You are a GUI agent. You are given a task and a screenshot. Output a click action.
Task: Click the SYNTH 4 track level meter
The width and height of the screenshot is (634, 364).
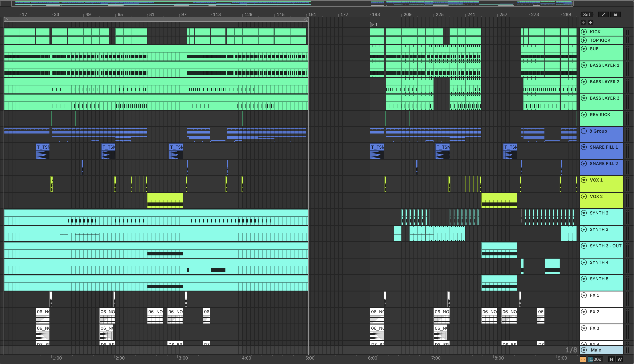pos(628,266)
